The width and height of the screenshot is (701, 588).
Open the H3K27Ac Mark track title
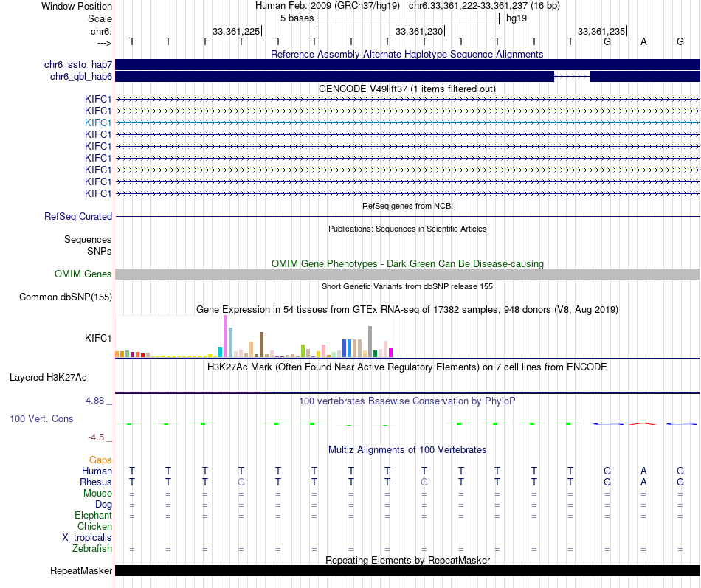(x=407, y=367)
